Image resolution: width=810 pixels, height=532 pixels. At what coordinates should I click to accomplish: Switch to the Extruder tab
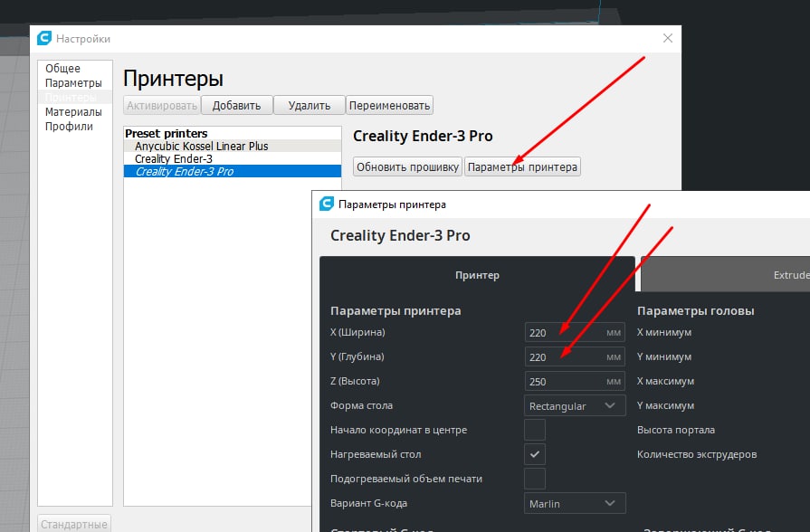725,275
